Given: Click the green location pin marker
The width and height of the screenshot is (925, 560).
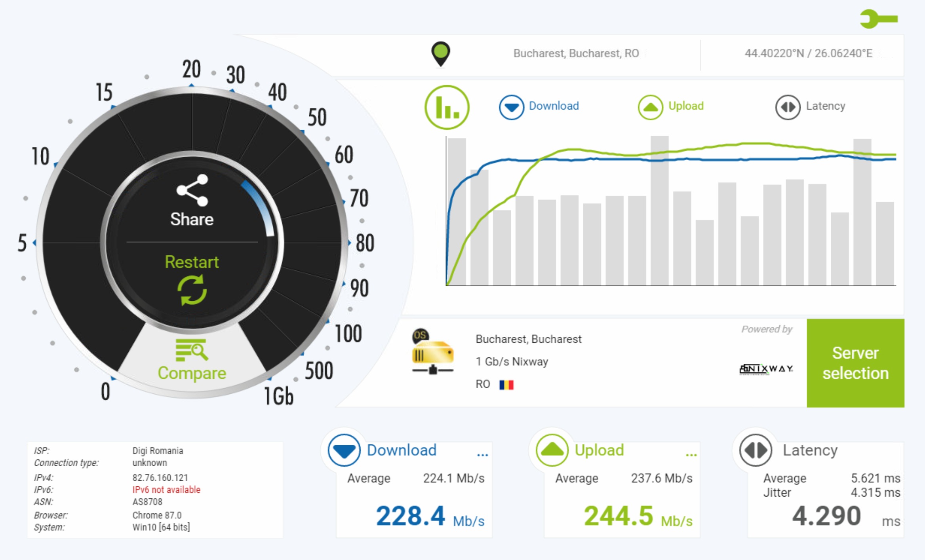Looking at the screenshot, I should tap(440, 53).
